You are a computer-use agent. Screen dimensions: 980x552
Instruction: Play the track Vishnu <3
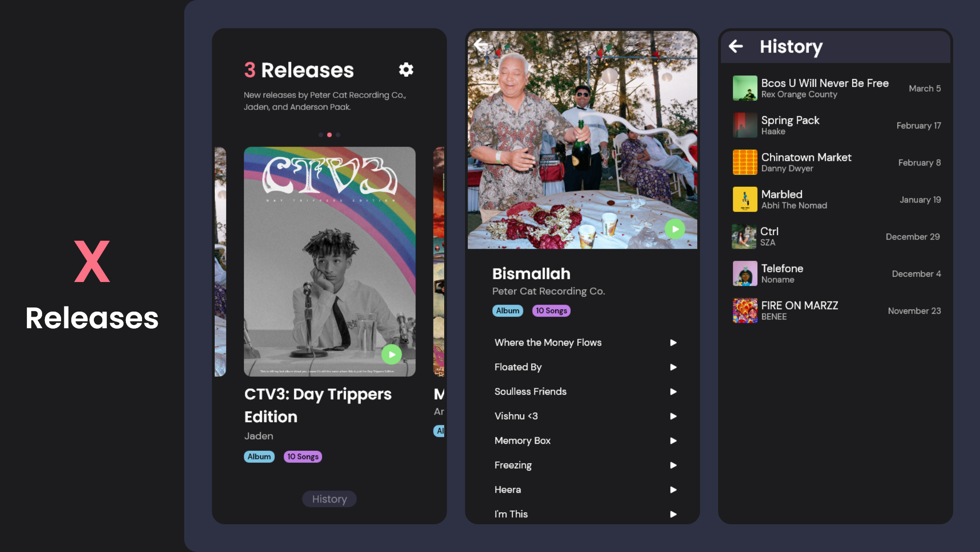(x=673, y=416)
